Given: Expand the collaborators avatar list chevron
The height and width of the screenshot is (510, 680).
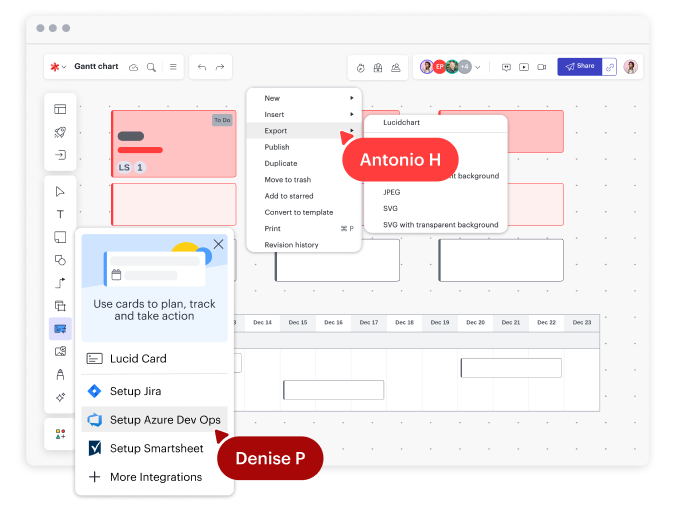Looking at the screenshot, I should (x=477, y=67).
